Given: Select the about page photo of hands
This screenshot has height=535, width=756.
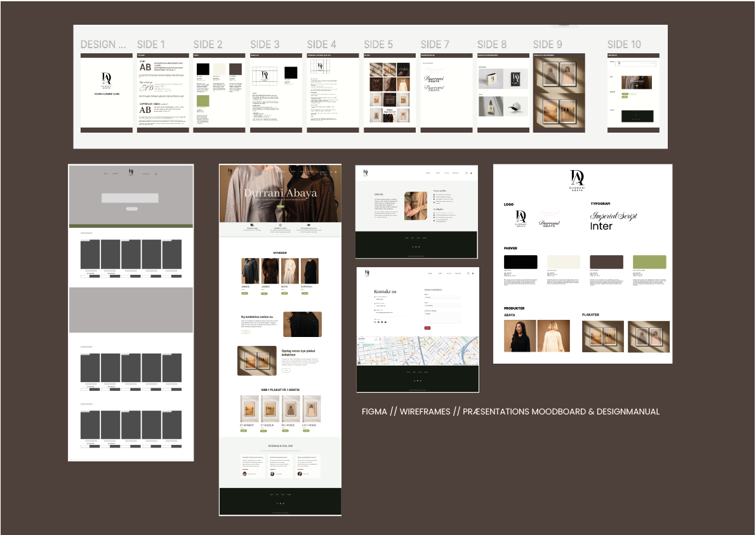Looking at the screenshot, I should point(416,206).
